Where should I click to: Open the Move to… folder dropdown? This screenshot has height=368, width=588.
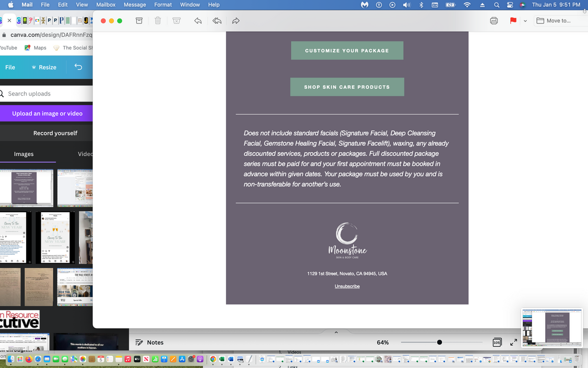554,21
